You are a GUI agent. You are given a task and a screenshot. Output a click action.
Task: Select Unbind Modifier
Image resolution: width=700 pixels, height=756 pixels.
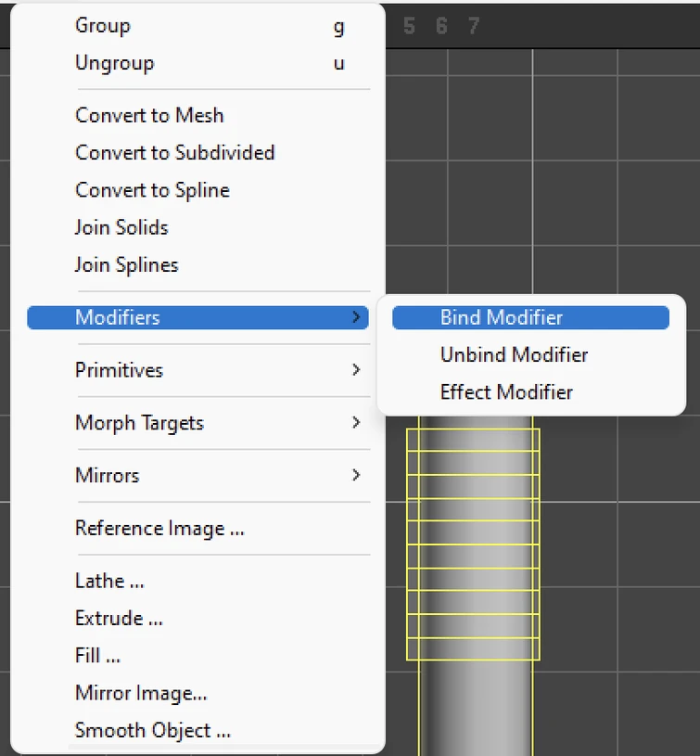pyautogui.click(x=514, y=354)
